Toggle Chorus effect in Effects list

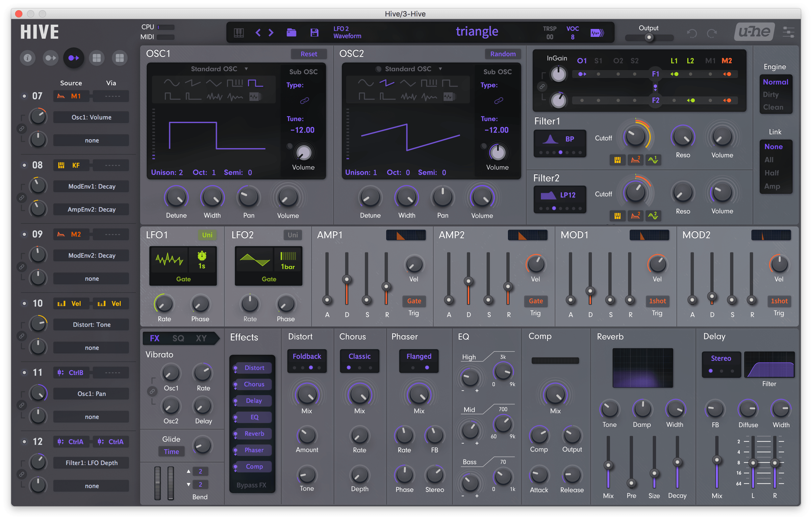pos(254,384)
